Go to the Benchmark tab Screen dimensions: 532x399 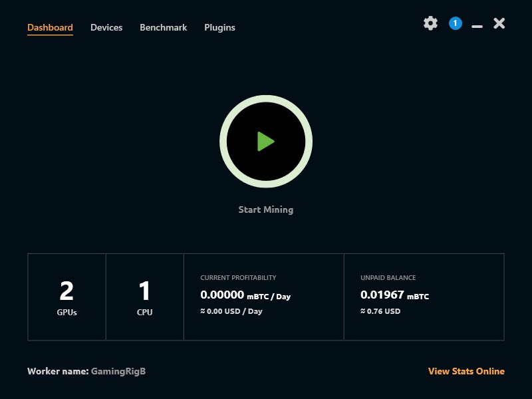[163, 27]
